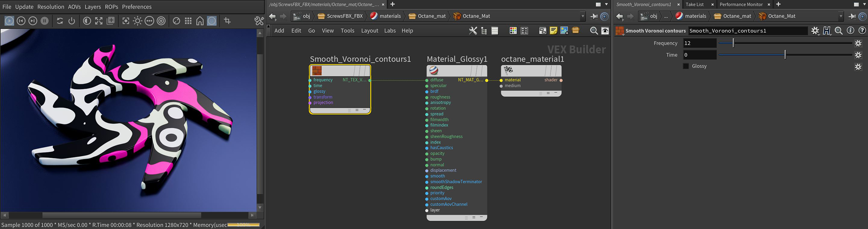Image resolution: width=868 pixels, height=229 pixels.
Task: Click the magnifier find-node icon in network toolbar
Action: [x=594, y=31]
